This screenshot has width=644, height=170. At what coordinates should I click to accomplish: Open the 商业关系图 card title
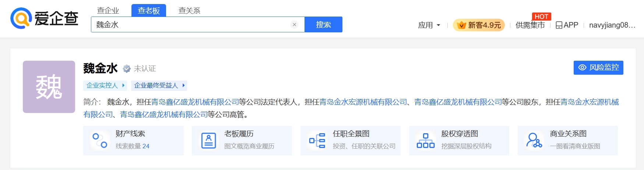(569, 134)
